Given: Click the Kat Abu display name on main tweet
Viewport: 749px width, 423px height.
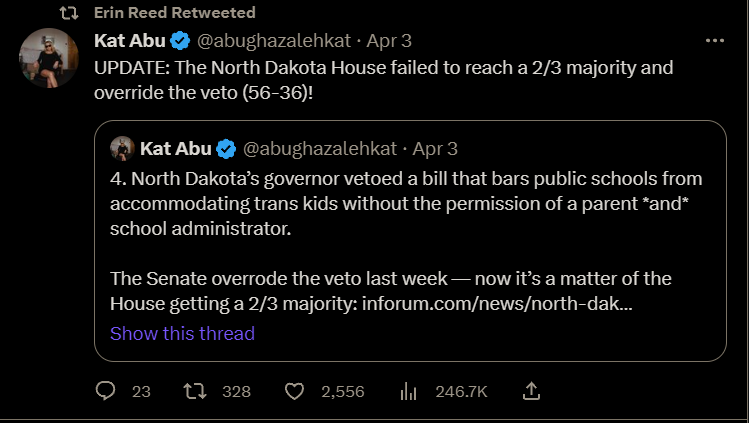Looking at the screenshot, I should click(129, 41).
